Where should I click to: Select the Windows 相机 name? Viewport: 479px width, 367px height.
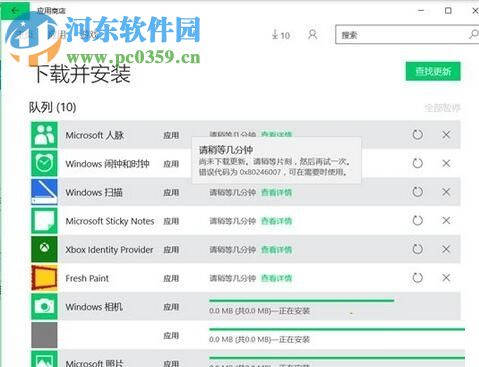[x=94, y=307]
